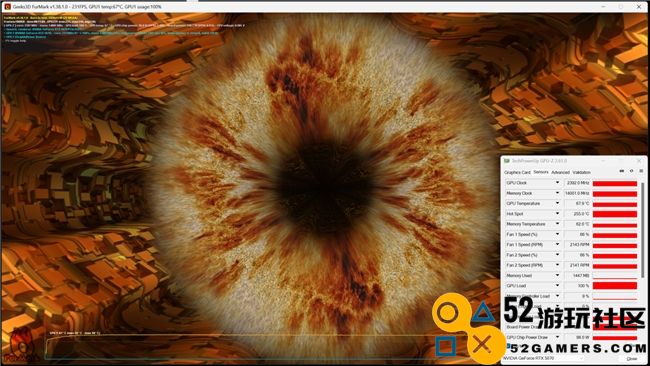Open the Hot Spot sensor dropdown

[x=557, y=214]
